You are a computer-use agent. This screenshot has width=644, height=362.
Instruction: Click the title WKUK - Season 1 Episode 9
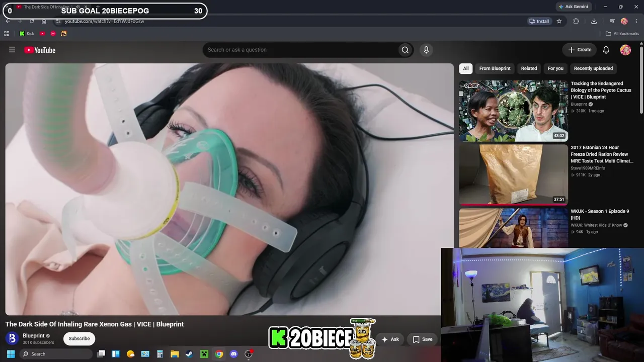point(600,215)
